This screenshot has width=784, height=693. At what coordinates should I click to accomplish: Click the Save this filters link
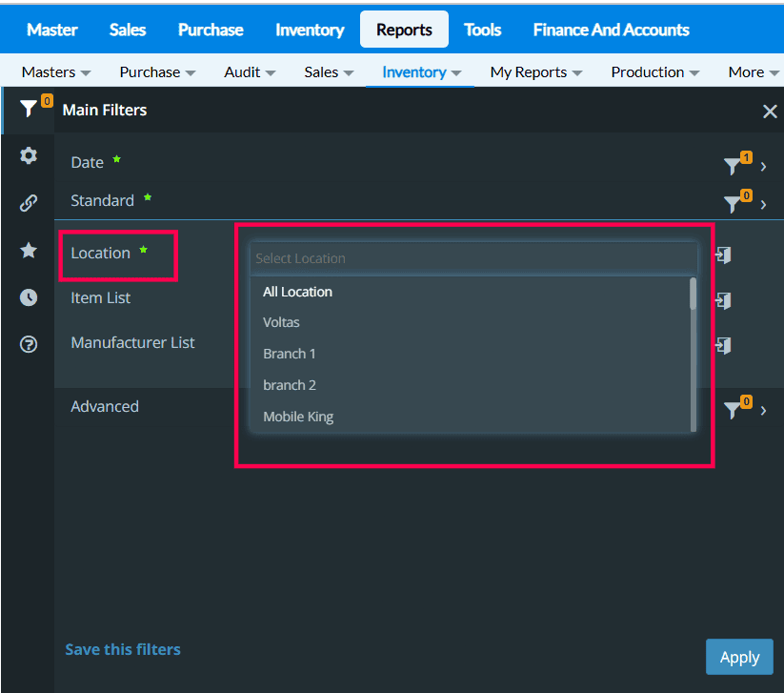123,649
